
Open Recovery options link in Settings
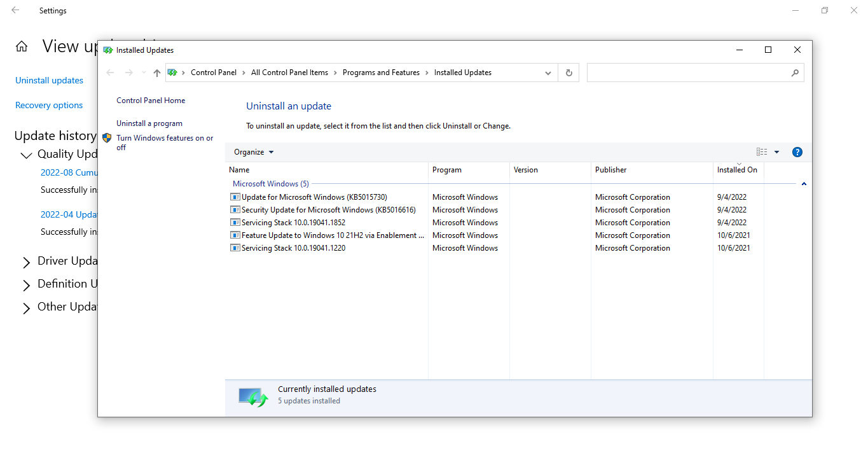click(x=49, y=105)
